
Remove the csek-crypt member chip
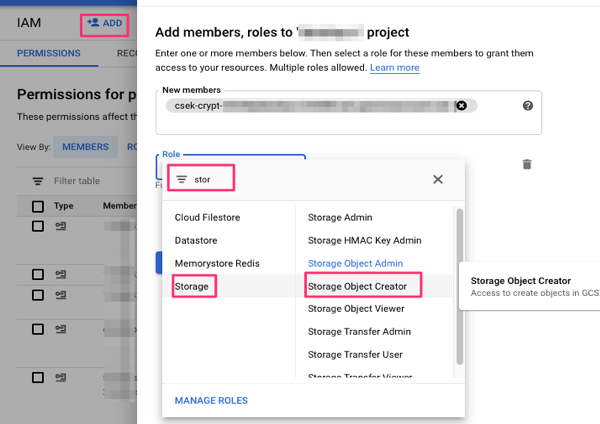pyautogui.click(x=461, y=105)
